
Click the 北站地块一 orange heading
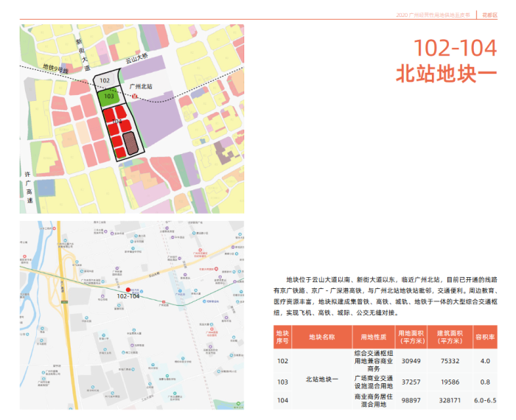pyautogui.click(x=447, y=74)
